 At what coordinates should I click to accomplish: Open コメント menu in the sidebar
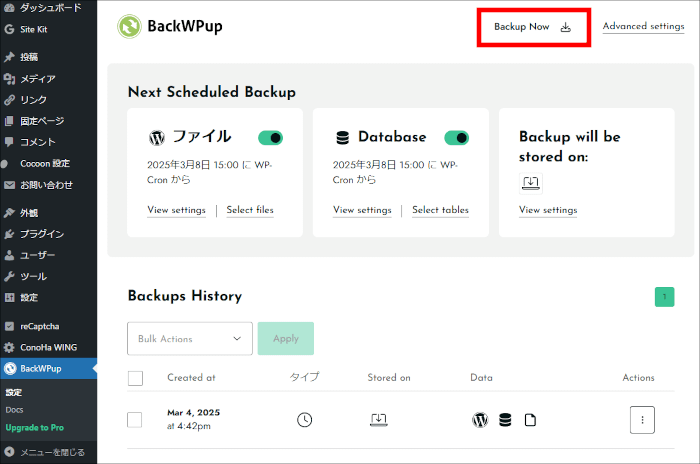tap(48, 142)
